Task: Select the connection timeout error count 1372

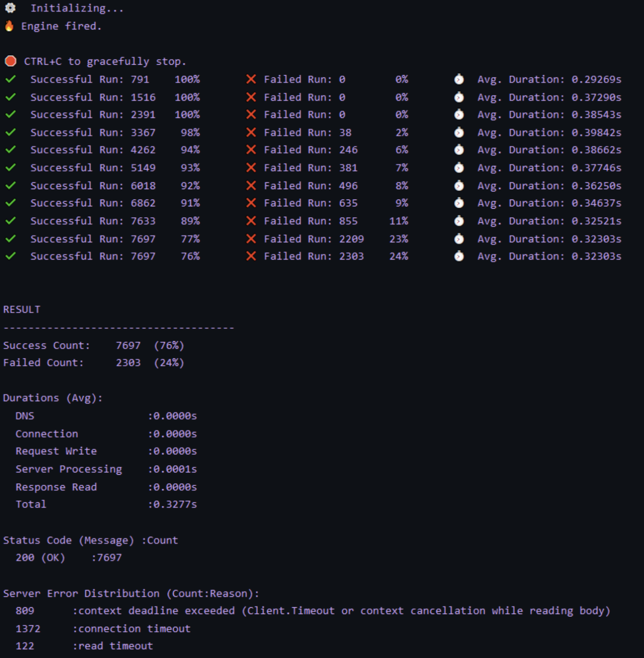Action: pyautogui.click(x=27, y=628)
